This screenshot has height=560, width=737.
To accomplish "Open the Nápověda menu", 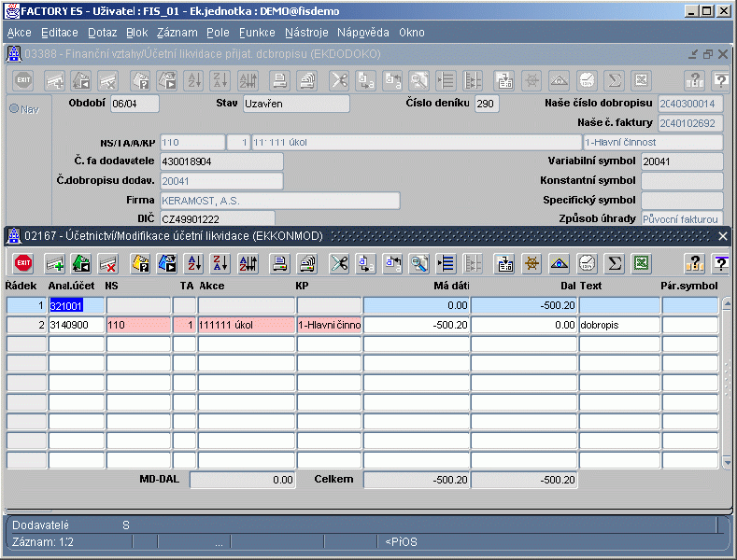I will pyautogui.click(x=362, y=33).
